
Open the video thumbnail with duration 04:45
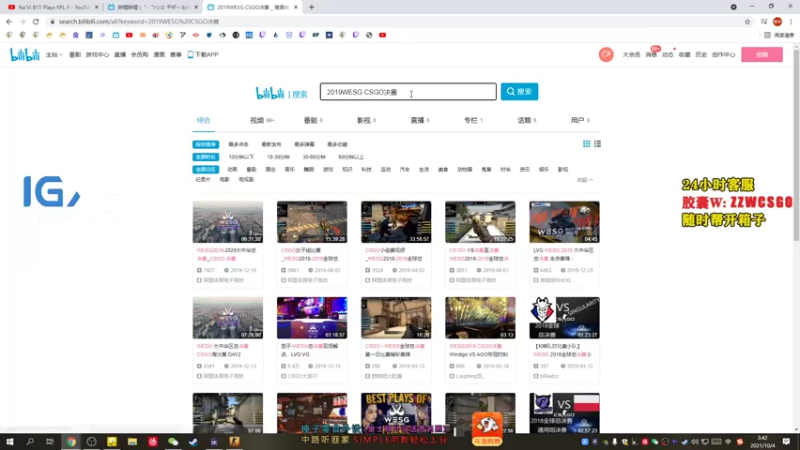point(564,222)
